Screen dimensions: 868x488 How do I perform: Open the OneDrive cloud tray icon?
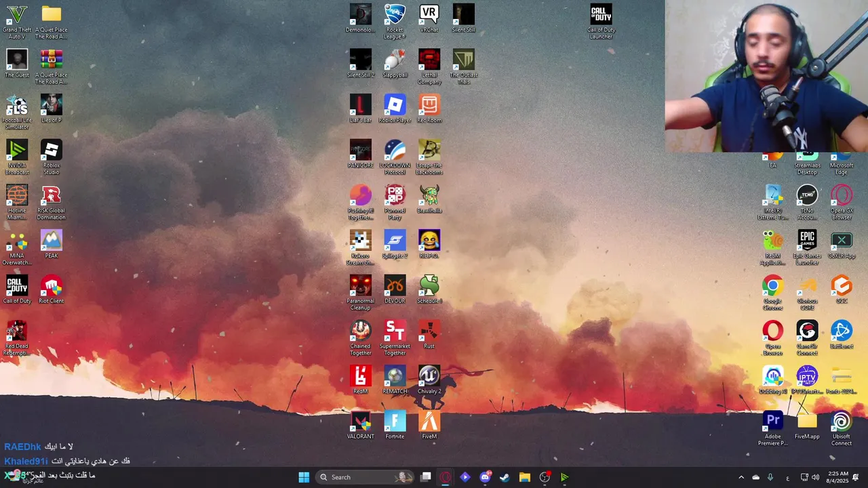pos(755,477)
